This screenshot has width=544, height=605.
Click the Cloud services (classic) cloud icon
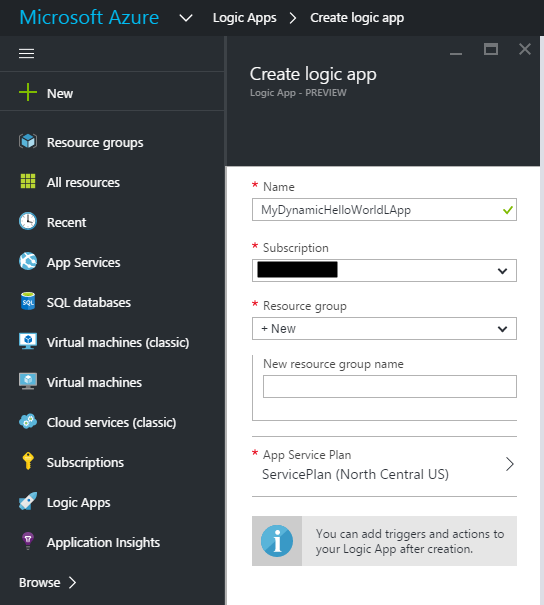point(28,421)
